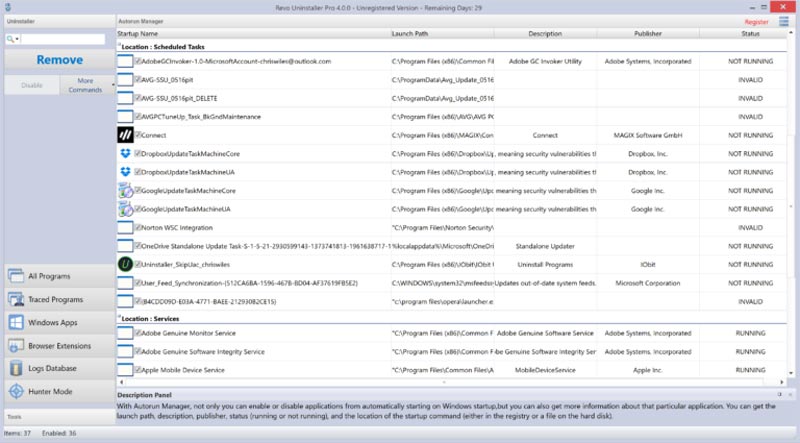Image resolution: width=800 pixels, height=443 pixels.
Task: Toggle the Norton WSC Integration checkbox
Action: pos(138,227)
